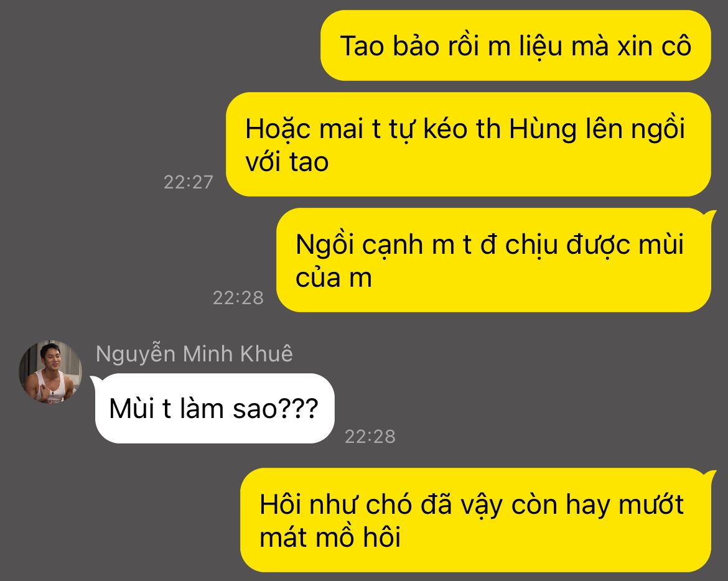
Task: Tap the tail of the 'Ngồi cạnh' bubble
Action: 709,215
